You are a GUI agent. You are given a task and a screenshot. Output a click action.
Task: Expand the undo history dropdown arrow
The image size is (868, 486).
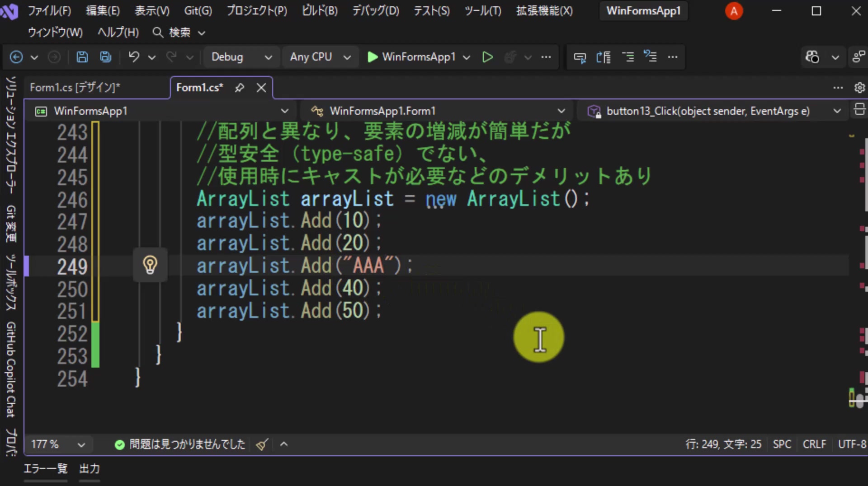[x=152, y=57]
